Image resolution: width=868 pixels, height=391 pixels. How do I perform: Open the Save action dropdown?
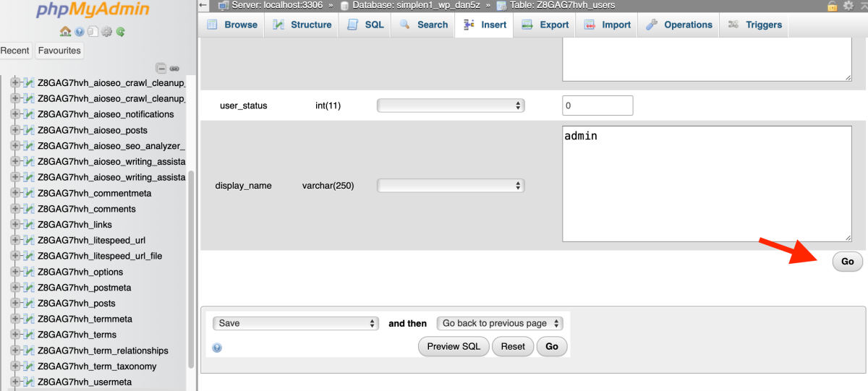(296, 323)
